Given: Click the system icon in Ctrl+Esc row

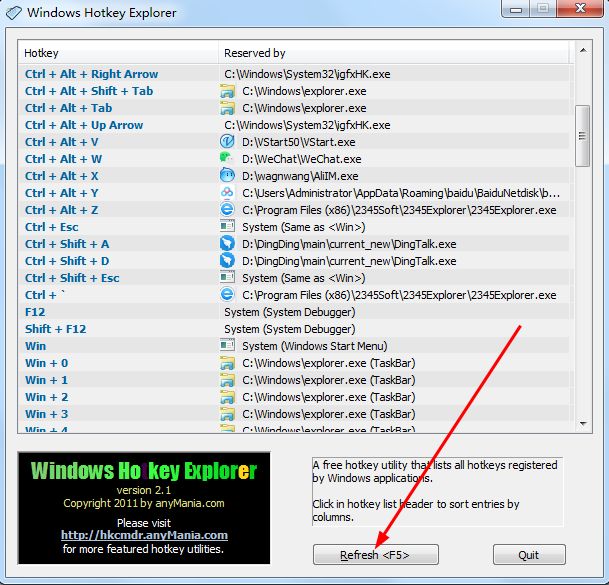Looking at the screenshot, I should 227,226.
